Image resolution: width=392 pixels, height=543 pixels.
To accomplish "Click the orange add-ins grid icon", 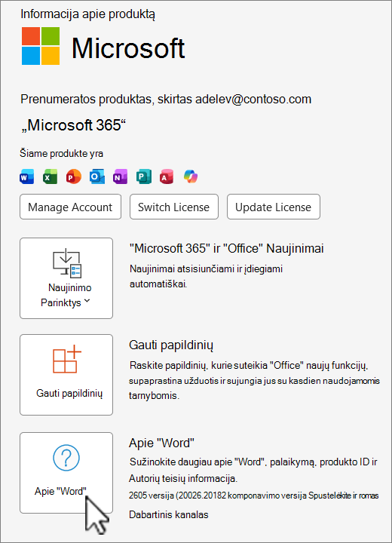I will (67, 359).
